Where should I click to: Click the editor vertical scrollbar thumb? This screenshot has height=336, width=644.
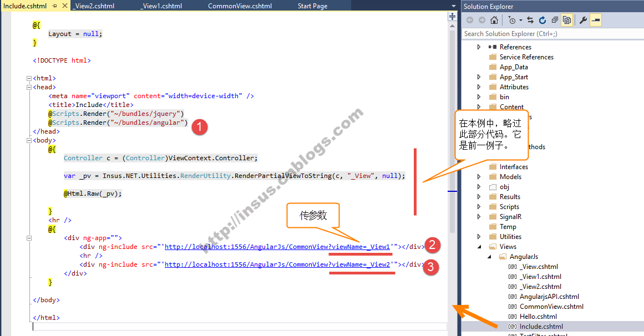point(452,131)
